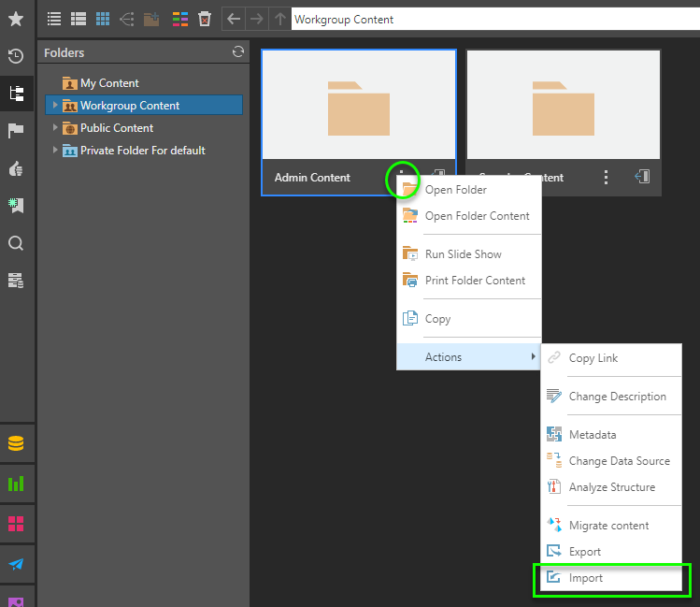Click the search magnifier in the sidebar

tap(16, 243)
